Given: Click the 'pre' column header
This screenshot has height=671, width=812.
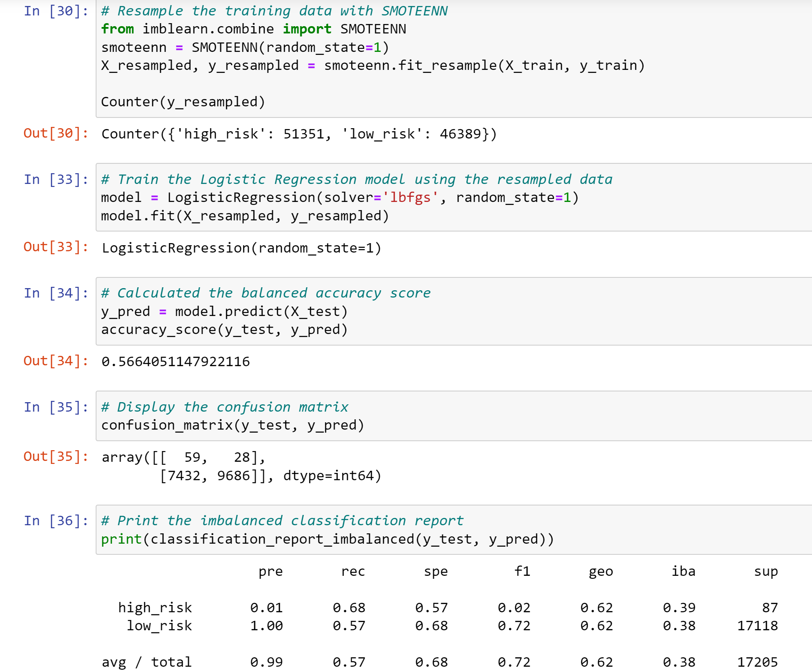Looking at the screenshot, I should pos(271,572).
